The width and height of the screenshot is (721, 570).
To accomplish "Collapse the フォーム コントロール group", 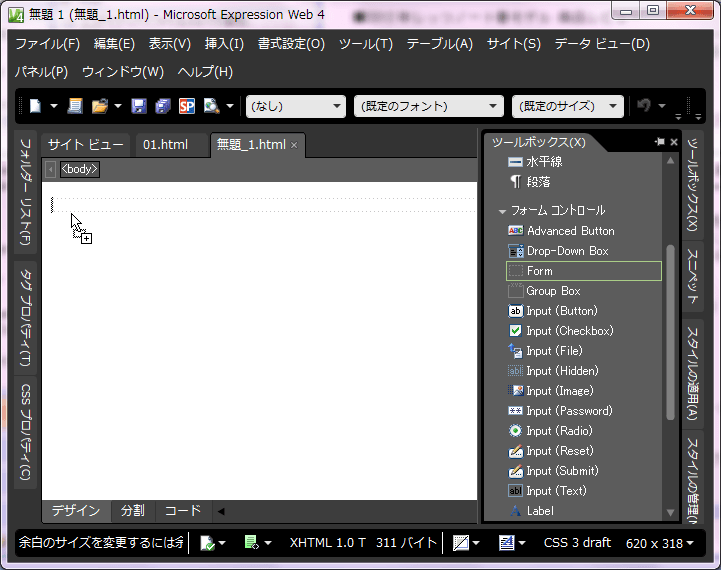I will pyautogui.click(x=502, y=211).
